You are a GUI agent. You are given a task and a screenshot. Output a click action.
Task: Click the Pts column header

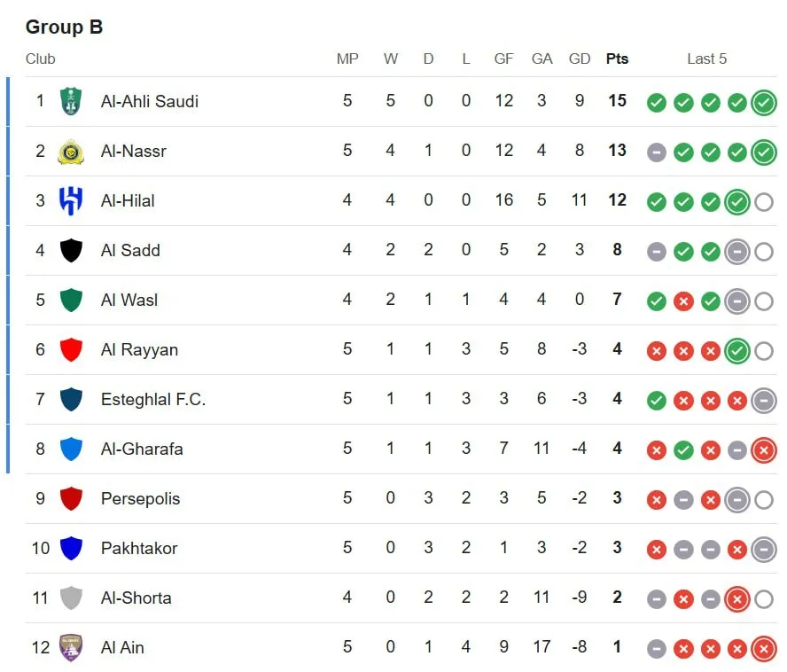(617, 59)
